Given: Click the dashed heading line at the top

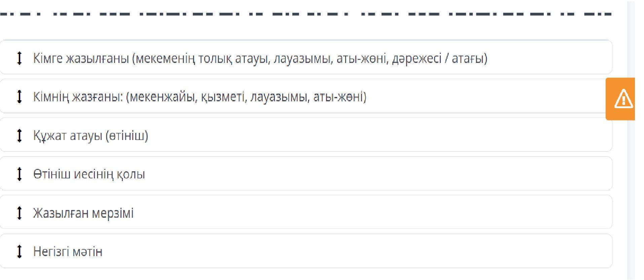Looking at the screenshot, I should click(306, 14).
